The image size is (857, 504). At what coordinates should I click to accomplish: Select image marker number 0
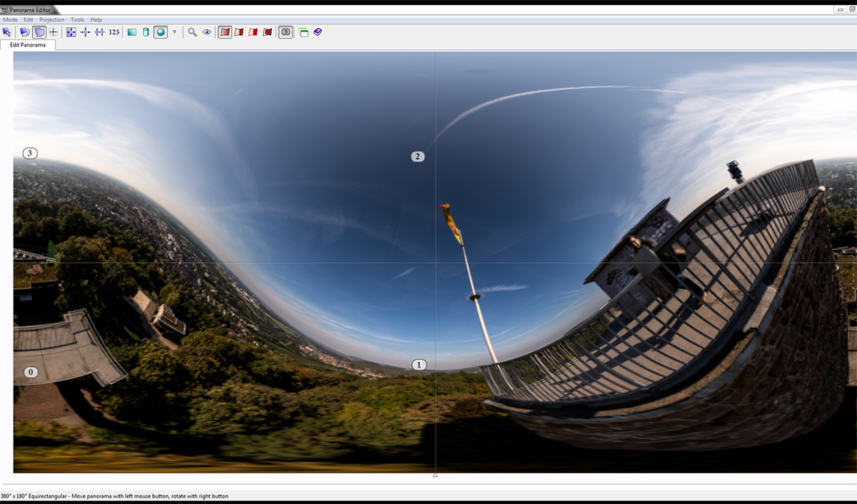[x=30, y=372]
